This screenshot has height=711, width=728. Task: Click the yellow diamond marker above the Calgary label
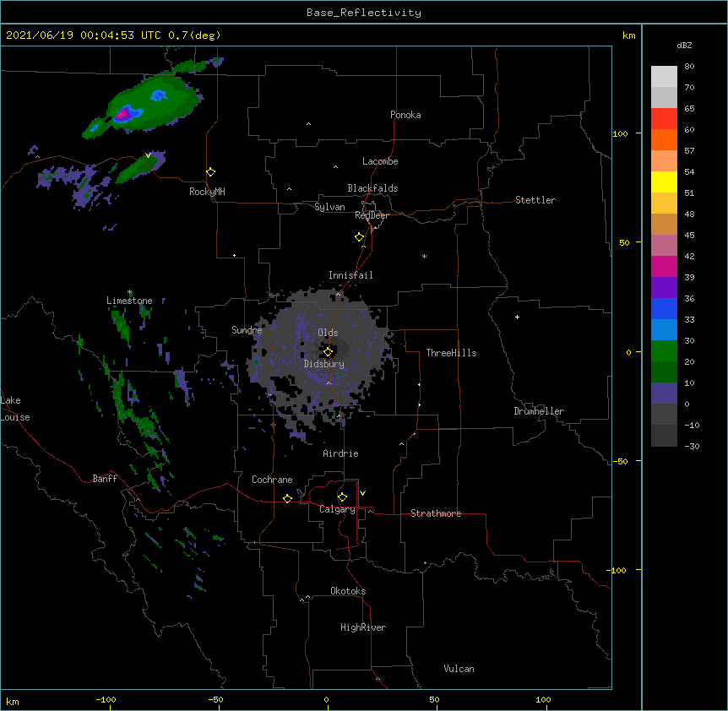tap(342, 497)
